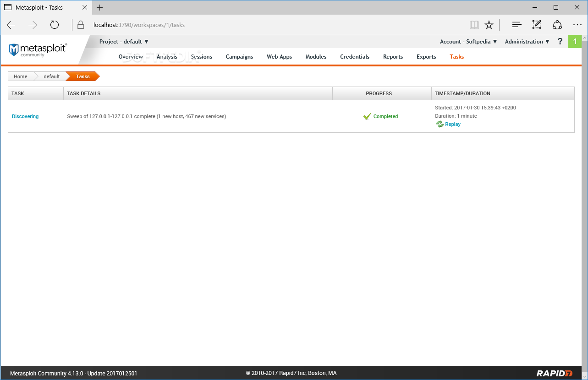This screenshot has width=588, height=380.
Task: Click the Rapid7 Inc copyright footer text
Action: [x=291, y=373]
